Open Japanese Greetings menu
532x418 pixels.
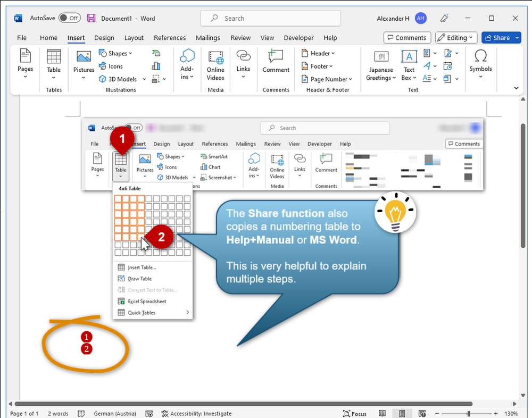point(381,65)
